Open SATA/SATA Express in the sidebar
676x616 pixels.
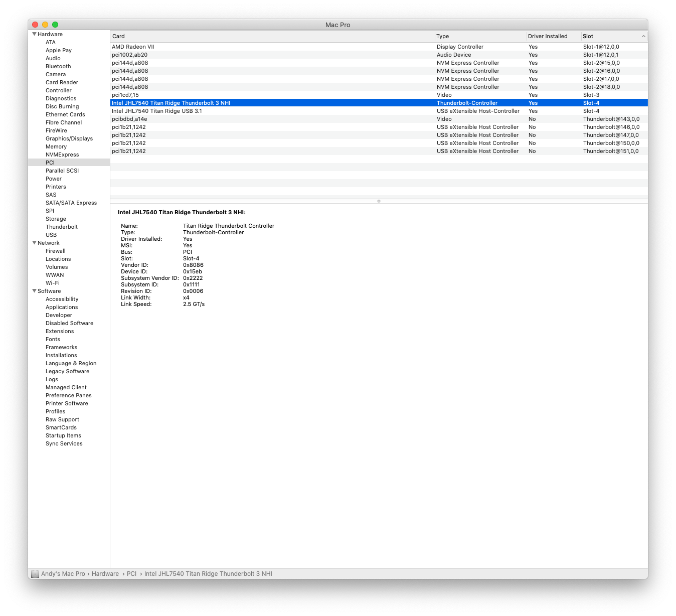coord(71,203)
